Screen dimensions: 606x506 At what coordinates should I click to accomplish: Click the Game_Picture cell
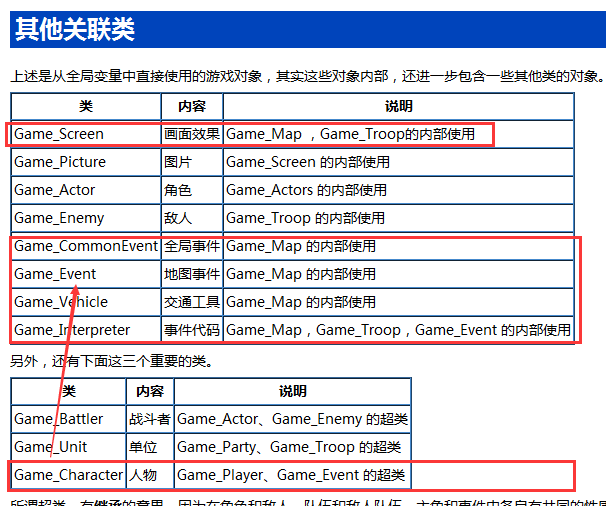tap(86, 162)
